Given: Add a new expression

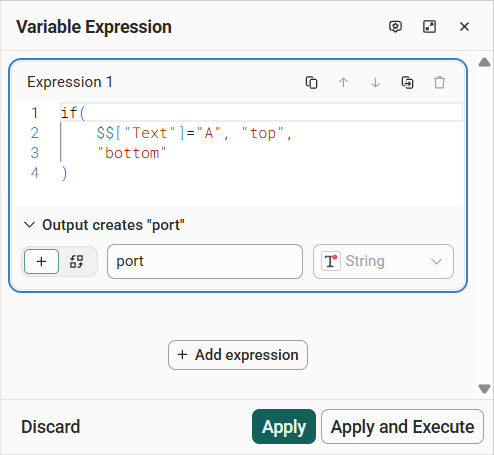Looking at the screenshot, I should (238, 355).
